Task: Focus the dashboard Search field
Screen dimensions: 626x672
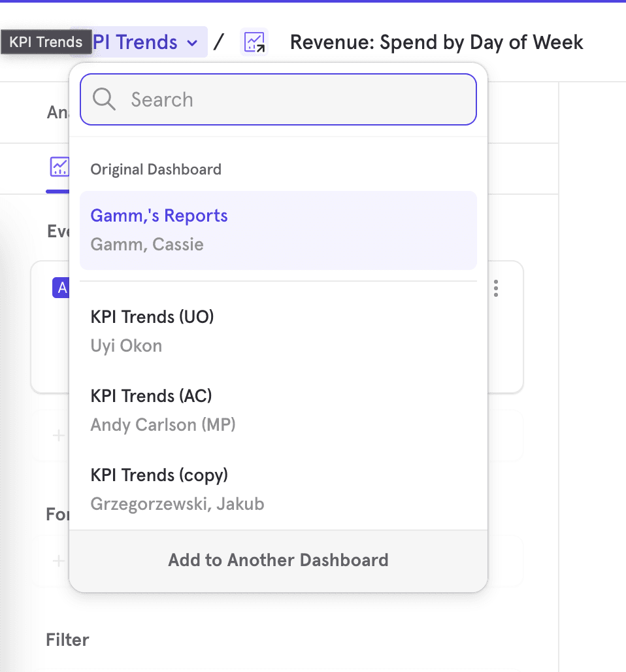Action: click(288, 99)
